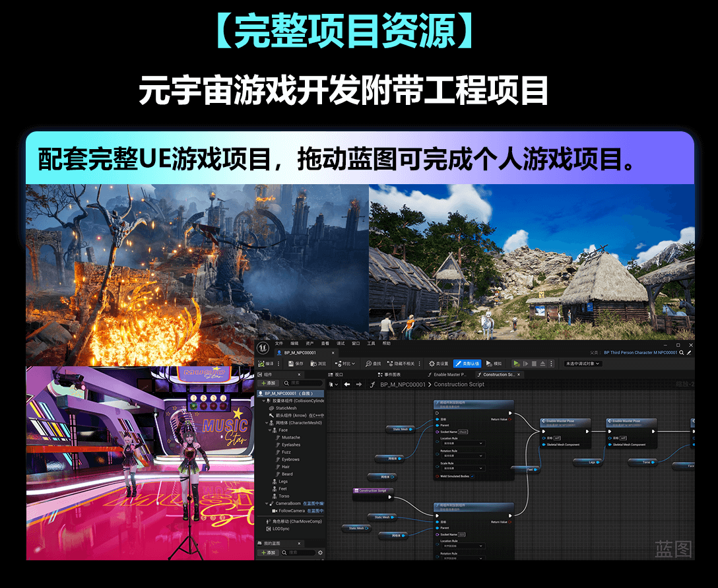Select the Beard component
718x588 pixels.
pyautogui.click(x=284, y=474)
